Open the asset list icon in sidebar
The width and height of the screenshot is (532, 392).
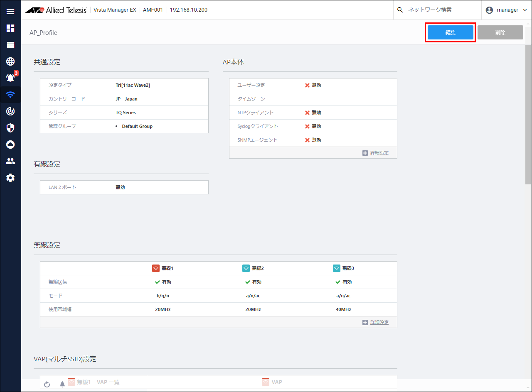[x=10, y=45]
